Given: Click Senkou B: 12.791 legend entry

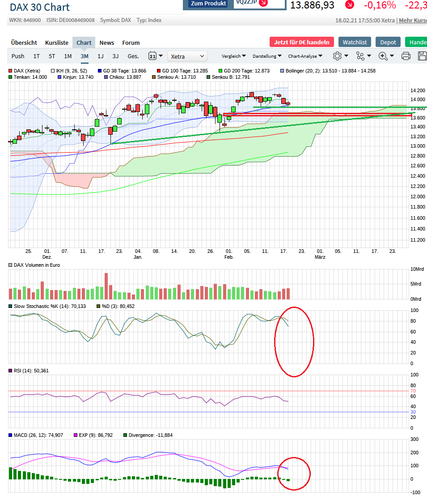Looking at the screenshot, I should [x=228, y=77].
